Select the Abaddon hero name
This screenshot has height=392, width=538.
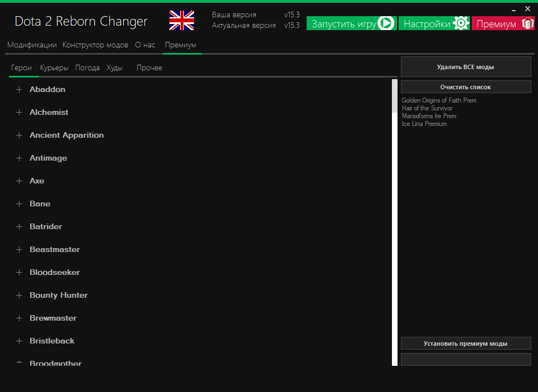pos(47,89)
